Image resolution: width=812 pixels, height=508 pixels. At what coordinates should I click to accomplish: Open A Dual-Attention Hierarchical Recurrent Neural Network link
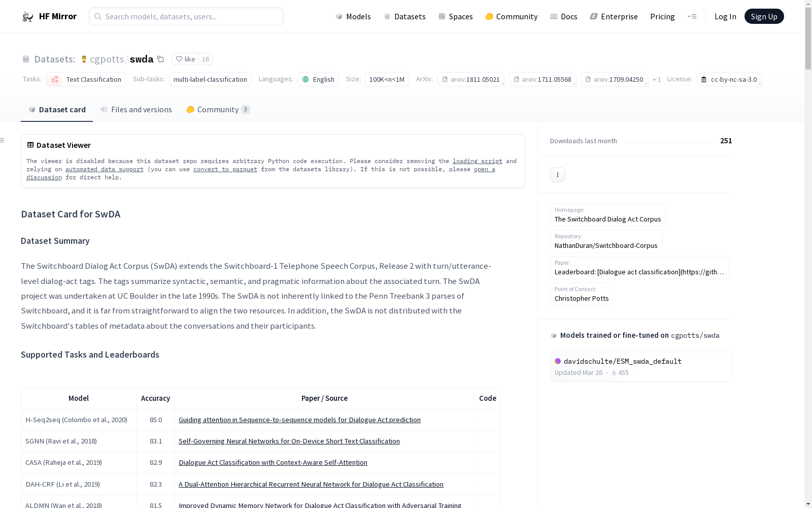(311, 484)
